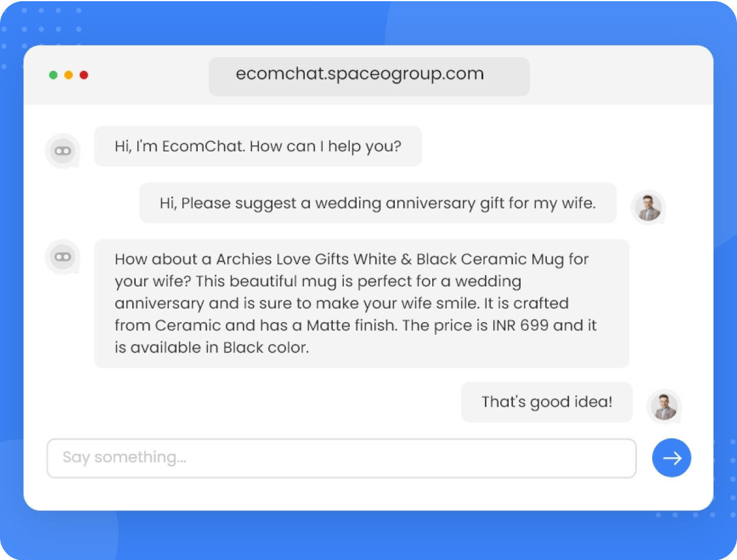Click the bot avatar beside the mug suggestion
This screenshot has height=560, width=737.
click(63, 257)
